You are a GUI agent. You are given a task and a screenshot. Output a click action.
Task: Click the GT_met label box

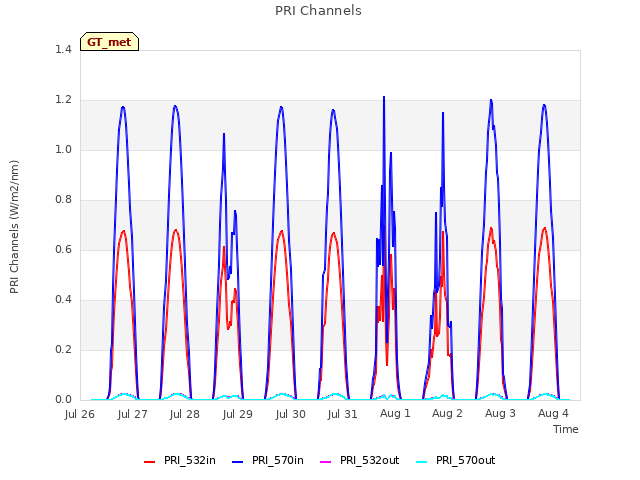coord(109,42)
